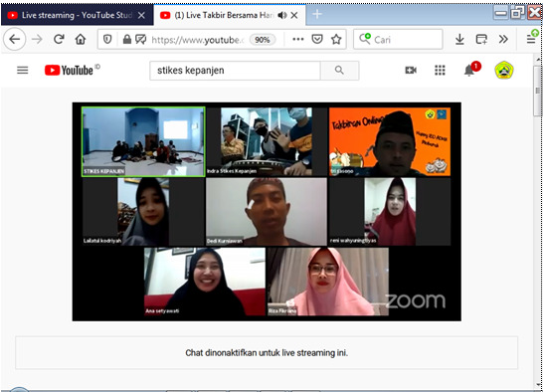Focus the Cari browser search box
The height and width of the screenshot is (392, 543).
coord(398,40)
